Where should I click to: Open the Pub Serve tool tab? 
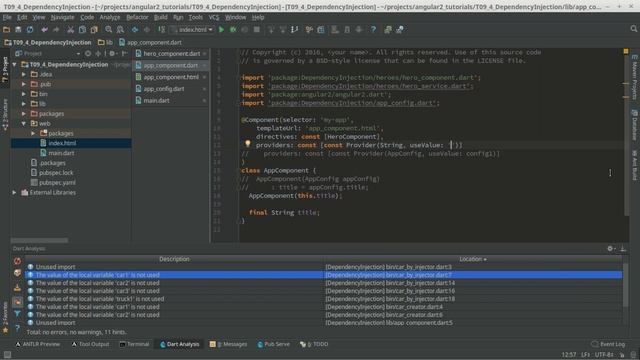point(273,344)
